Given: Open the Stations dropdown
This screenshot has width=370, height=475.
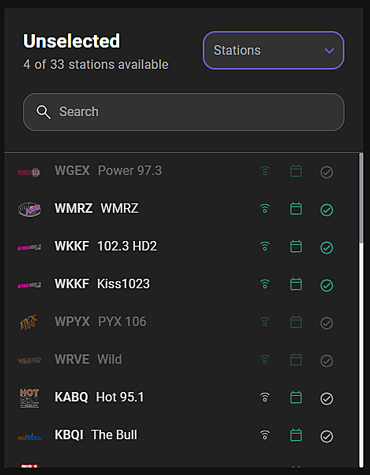Looking at the screenshot, I should coord(273,51).
